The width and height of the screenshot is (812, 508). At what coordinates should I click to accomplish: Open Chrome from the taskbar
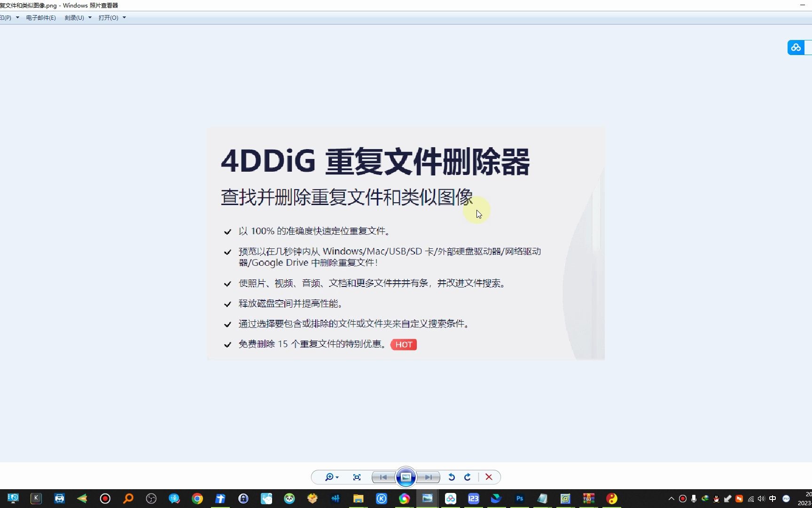pos(197,499)
